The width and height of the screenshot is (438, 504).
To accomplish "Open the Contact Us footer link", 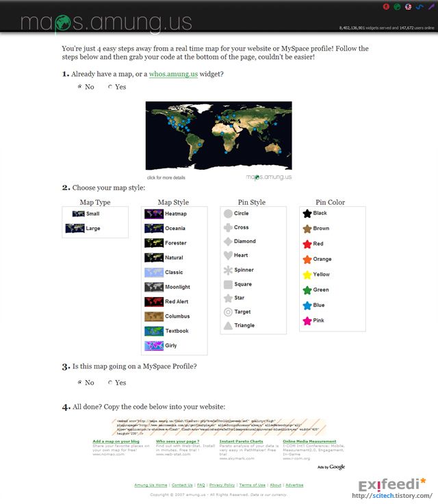I will (182, 485).
